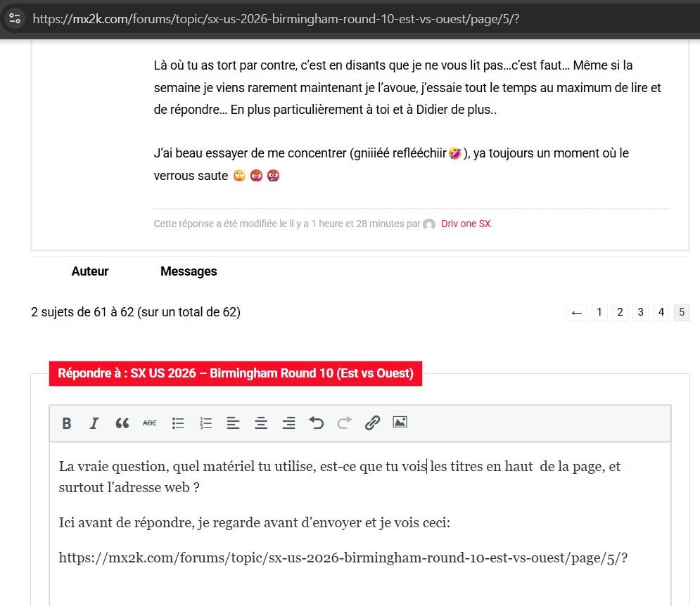Insert an image into the reply

coord(400,423)
